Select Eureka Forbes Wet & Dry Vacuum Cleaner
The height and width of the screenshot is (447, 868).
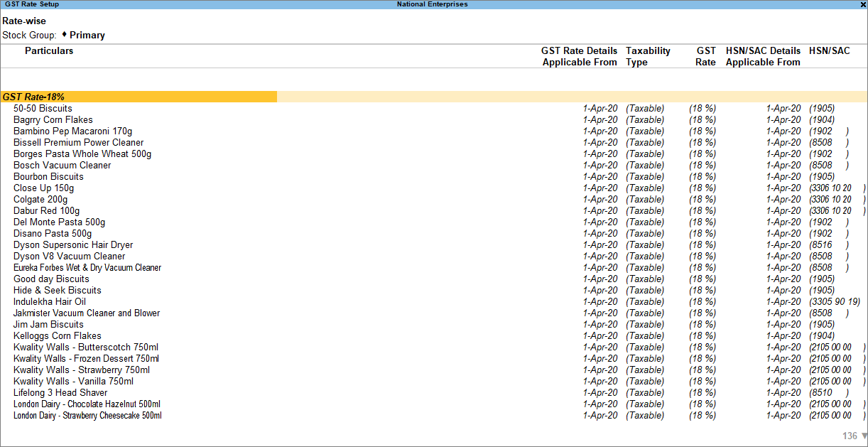click(87, 267)
